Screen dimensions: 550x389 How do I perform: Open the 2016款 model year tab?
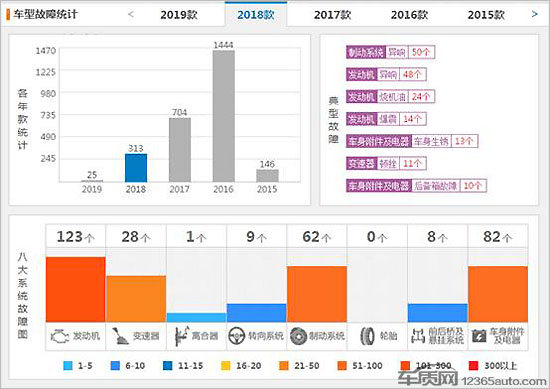409,15
